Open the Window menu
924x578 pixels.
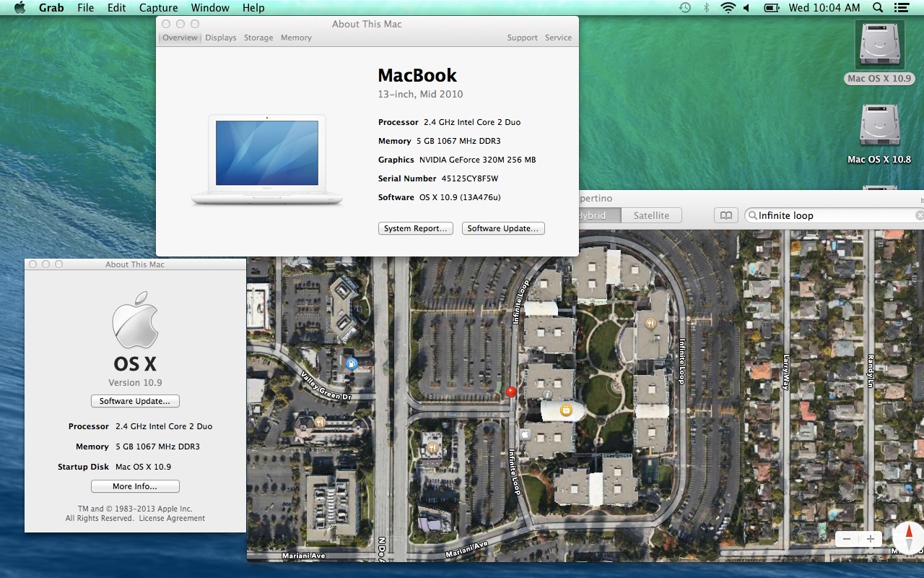(210, 8)
